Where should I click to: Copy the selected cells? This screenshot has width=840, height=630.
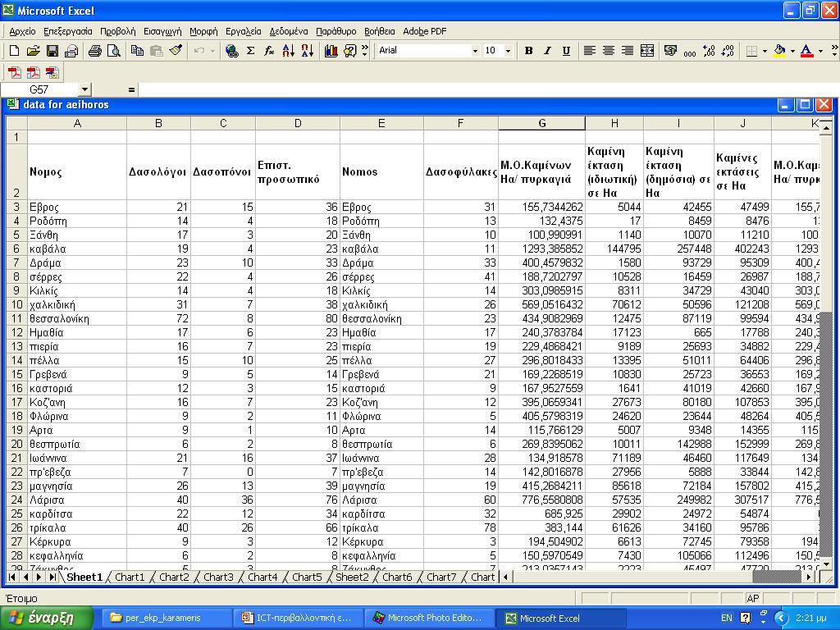click(137, 51)
